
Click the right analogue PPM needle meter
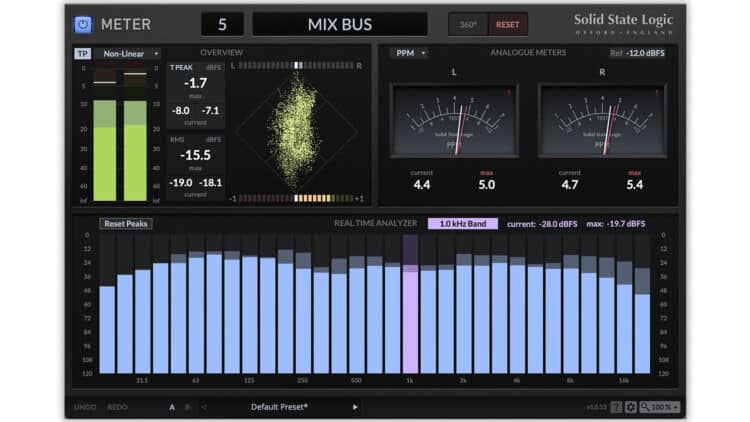click(602, 121)
